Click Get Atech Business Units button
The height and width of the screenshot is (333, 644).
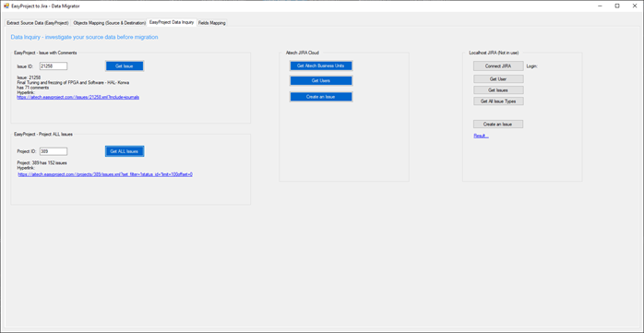pos(321,65)
